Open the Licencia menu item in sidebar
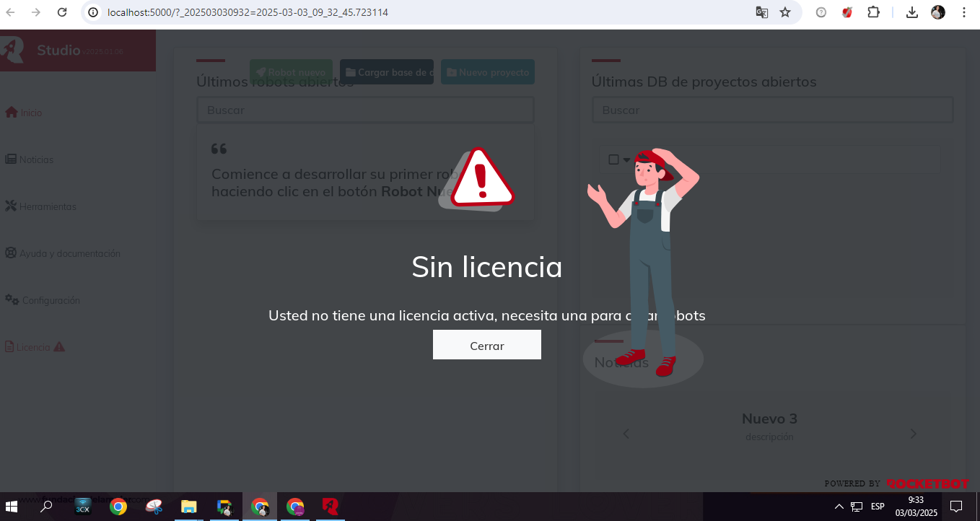Viewport: 980px width, 521px height. tap(33, 347)
